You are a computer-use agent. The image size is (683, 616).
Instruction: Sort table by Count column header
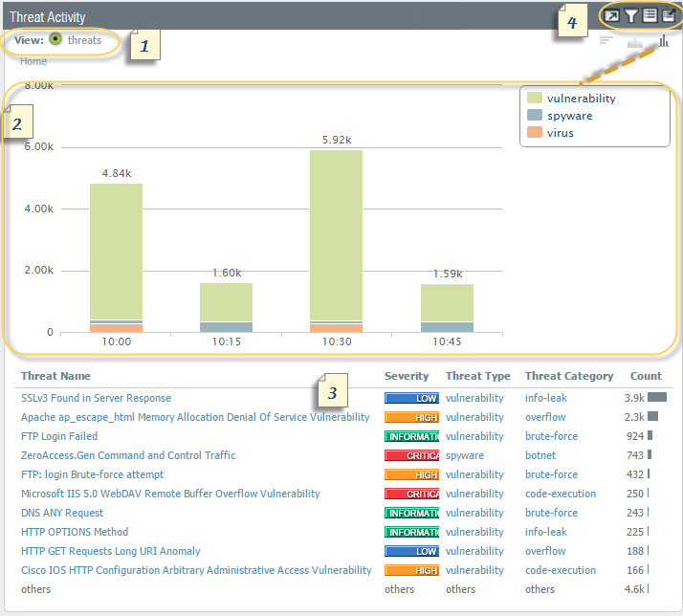(646, 376)
